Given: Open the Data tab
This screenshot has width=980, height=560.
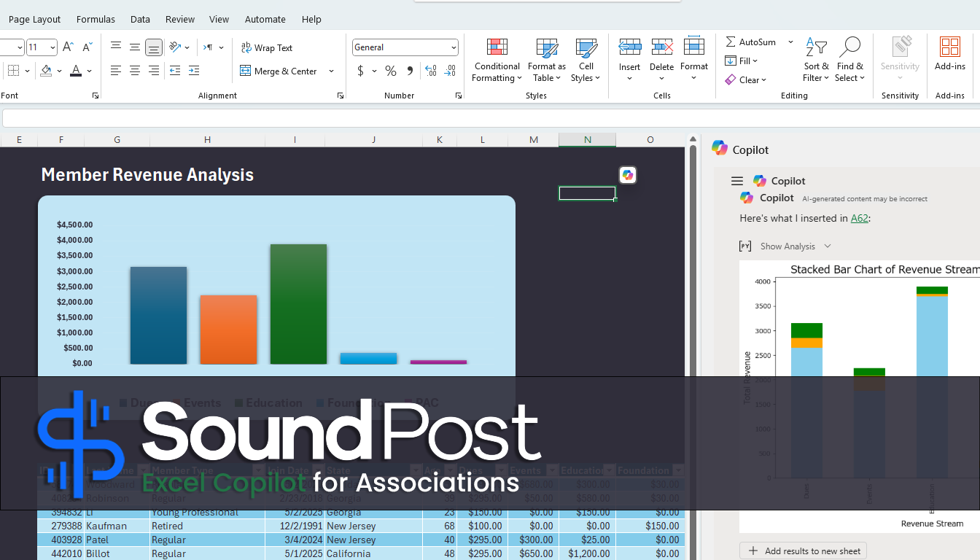Looking at the screenshot, I should 140,19.
